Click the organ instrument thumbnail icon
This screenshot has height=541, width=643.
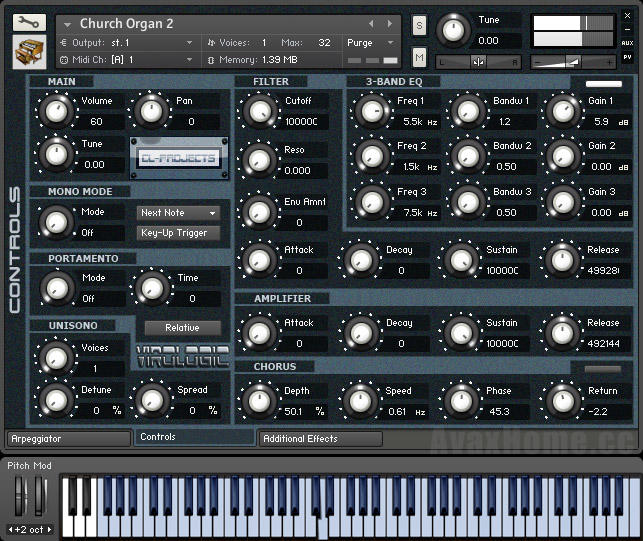(x=29, y=51)
